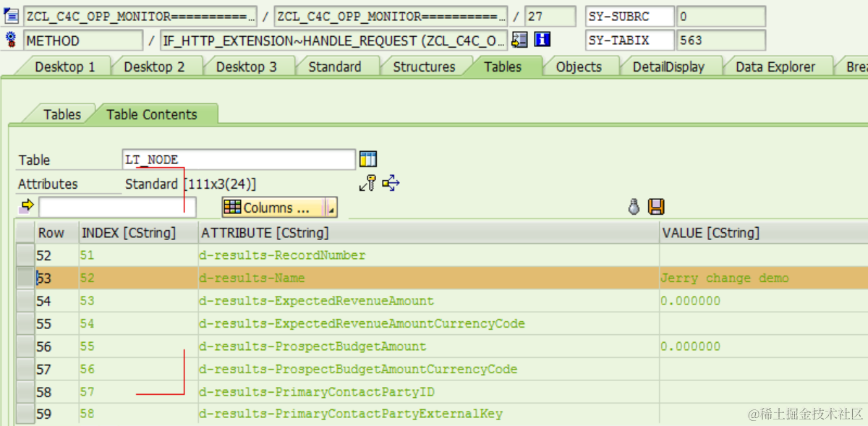Click the d-results-ProspectBudgetAmount cell
The height and width of the screenshot is (426, 868).
[x=428, y=346]
